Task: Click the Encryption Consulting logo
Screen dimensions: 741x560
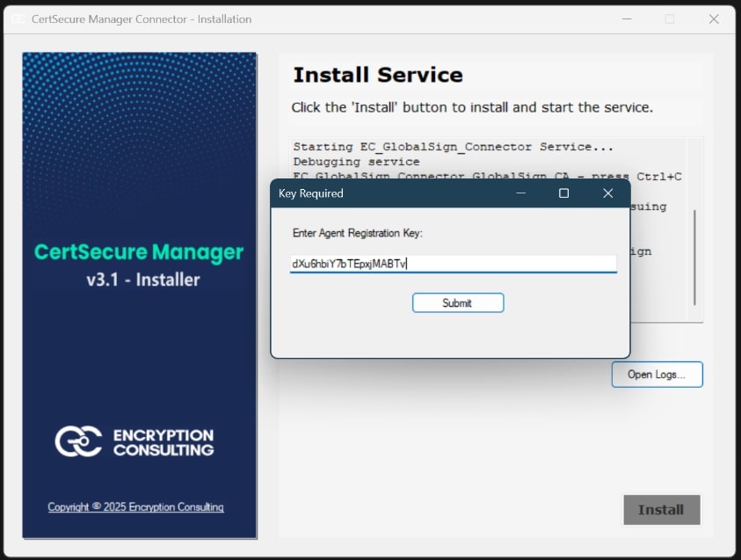Action: click(134, 441)
